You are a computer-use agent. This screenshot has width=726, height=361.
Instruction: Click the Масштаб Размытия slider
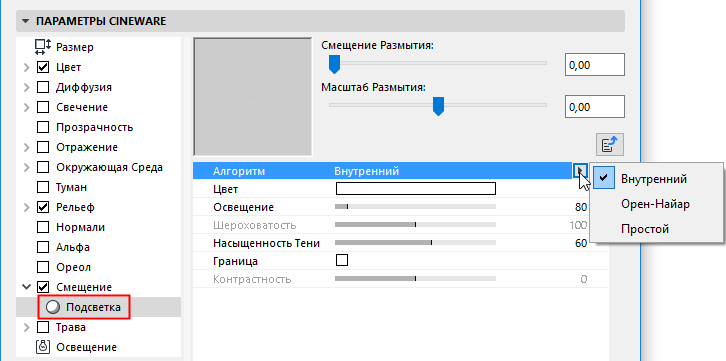(x=438, y=106)
